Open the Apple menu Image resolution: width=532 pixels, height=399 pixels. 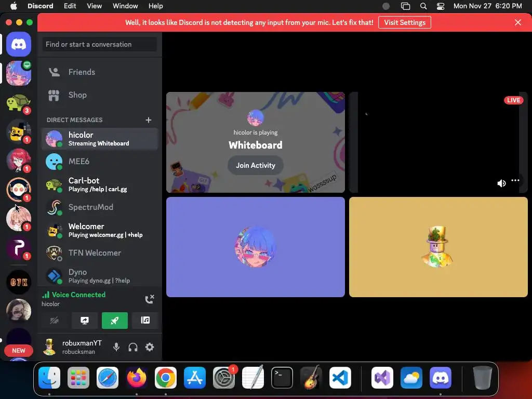pyautogui.click(x=14, y=6)
